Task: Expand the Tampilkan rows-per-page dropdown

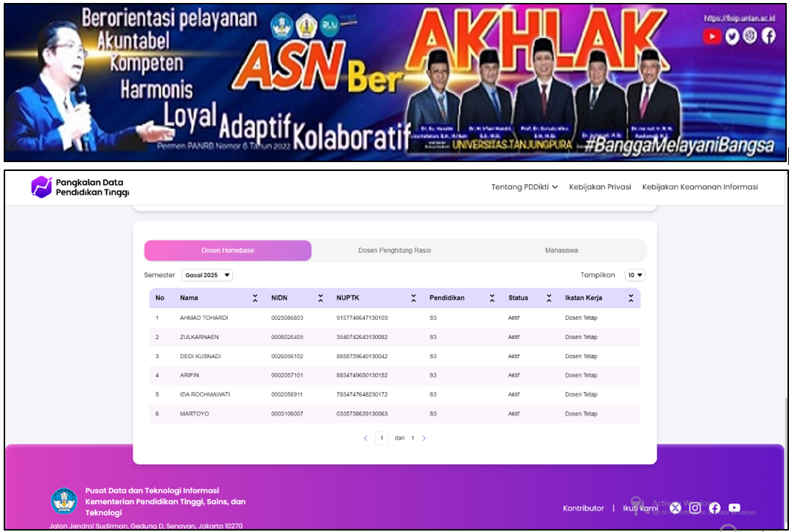Action: click(635, 276)
